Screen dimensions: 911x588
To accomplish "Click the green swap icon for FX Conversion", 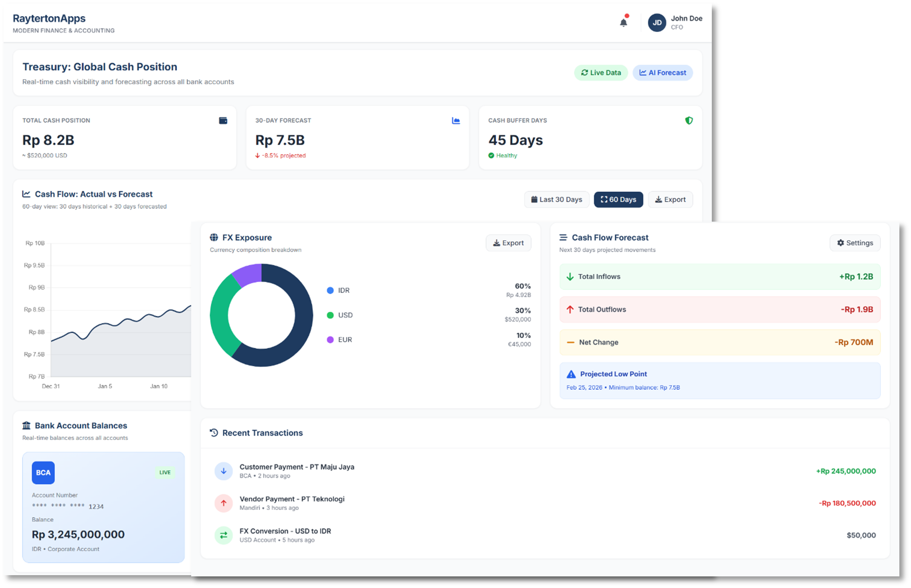I will (x=224, y=535).
